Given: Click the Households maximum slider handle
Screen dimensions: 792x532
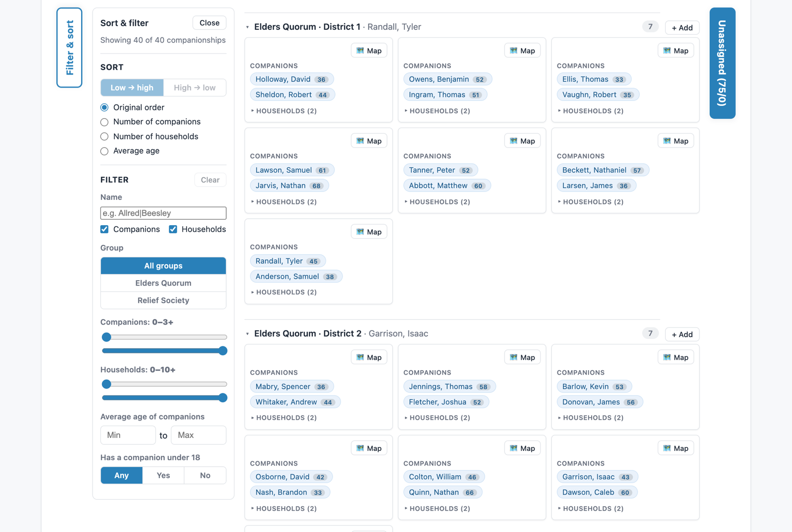Looking at the screenshot, I should (223, 397).
